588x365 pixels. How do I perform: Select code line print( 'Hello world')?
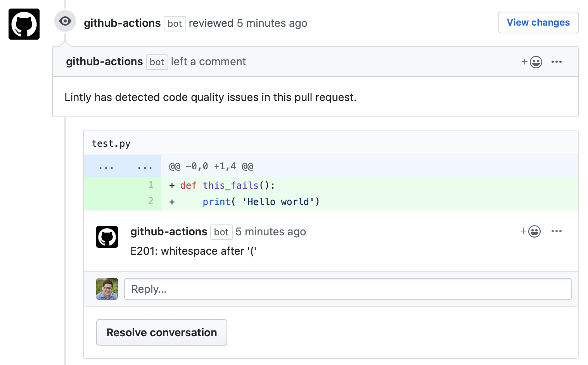click(261, 202)
